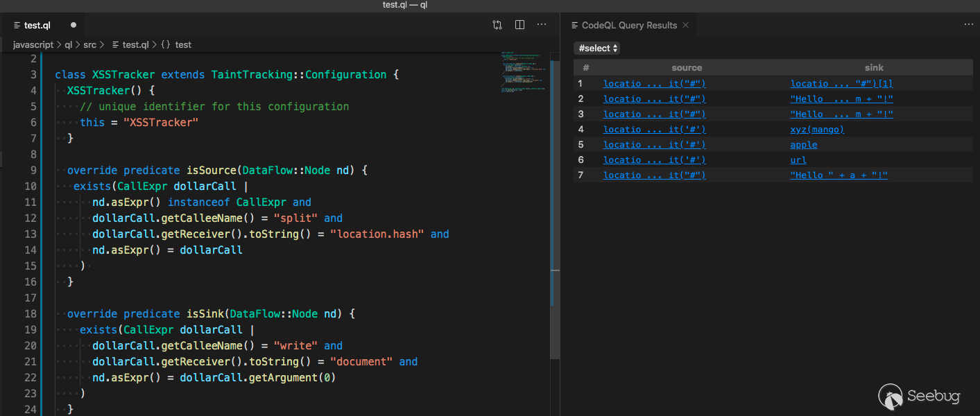Viewport: 980px width, 416px height.
Task: Open the apple sink link
Action: (804, 145)
